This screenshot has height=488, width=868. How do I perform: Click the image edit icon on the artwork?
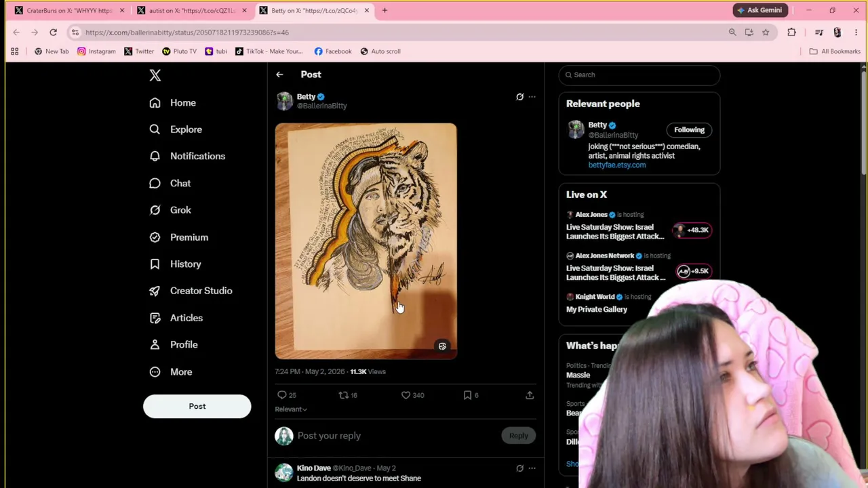click(x=442, y=346)
